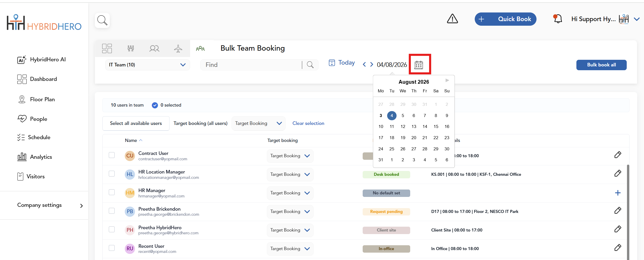Viewport: 644px width, 260px height.
Task: Go to the previous date with the left arrow
Action: coord(364,65)
